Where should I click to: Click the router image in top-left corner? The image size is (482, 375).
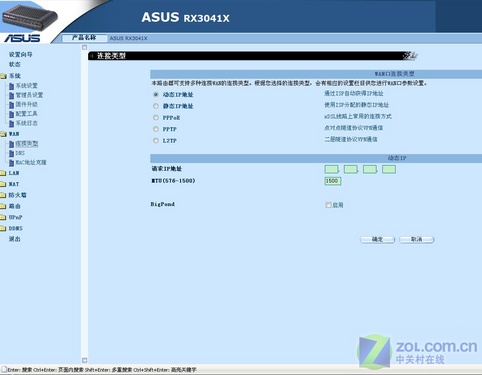(29, 16)
